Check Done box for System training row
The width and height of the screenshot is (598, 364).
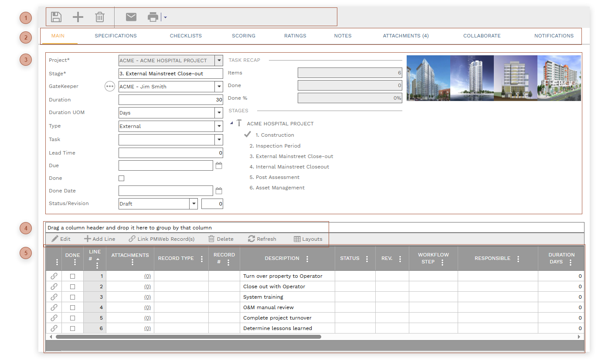73,297
